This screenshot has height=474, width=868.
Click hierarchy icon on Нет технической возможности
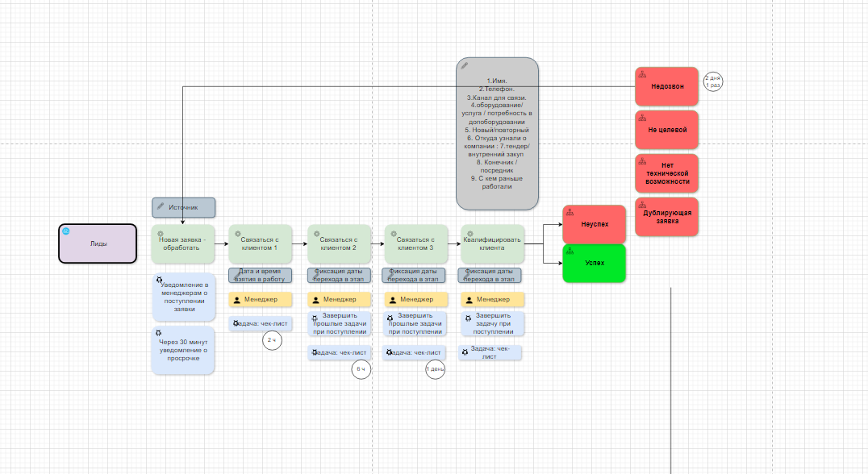642,161
